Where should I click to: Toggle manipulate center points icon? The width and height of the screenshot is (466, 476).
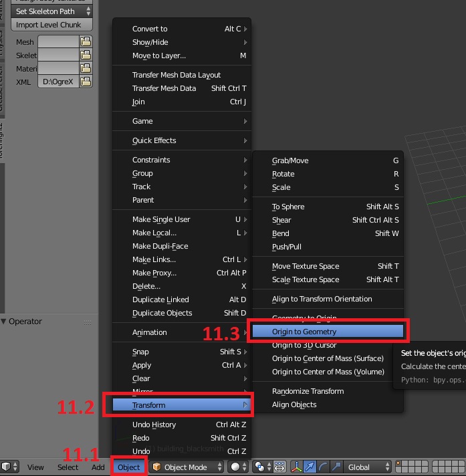[x=279, y=467]
